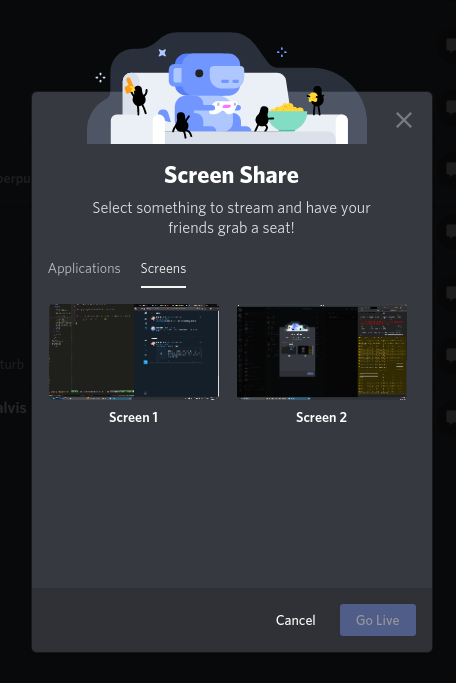Click the Go Live button
Image resolution: width=456 pixels, height=683 pixels.
pos(378,620)
